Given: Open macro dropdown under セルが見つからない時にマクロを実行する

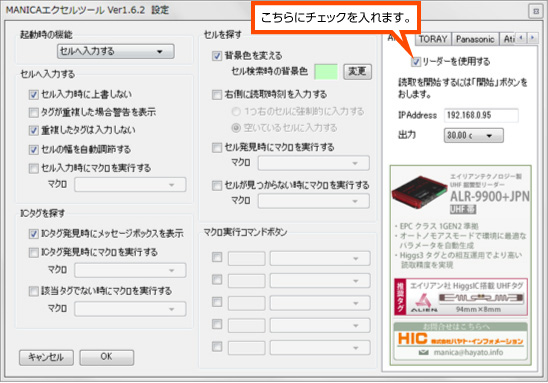Looking at the screenshot, I should point(313,201).
